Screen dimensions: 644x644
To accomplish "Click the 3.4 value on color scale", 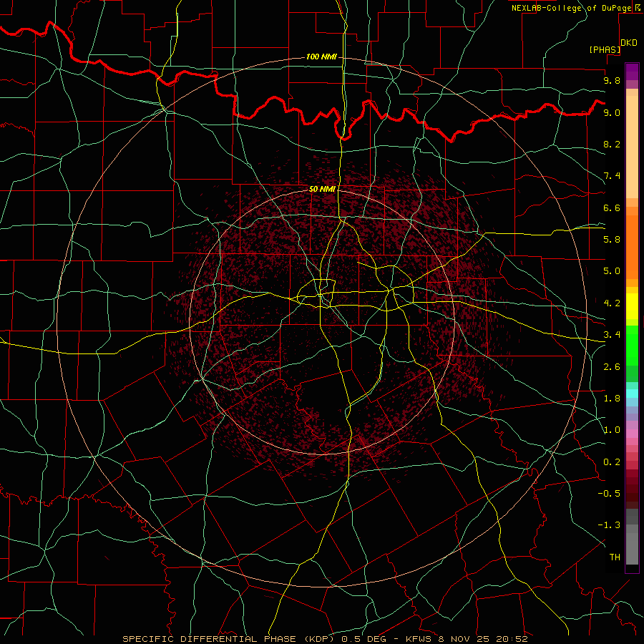I will tap(612, 335).
